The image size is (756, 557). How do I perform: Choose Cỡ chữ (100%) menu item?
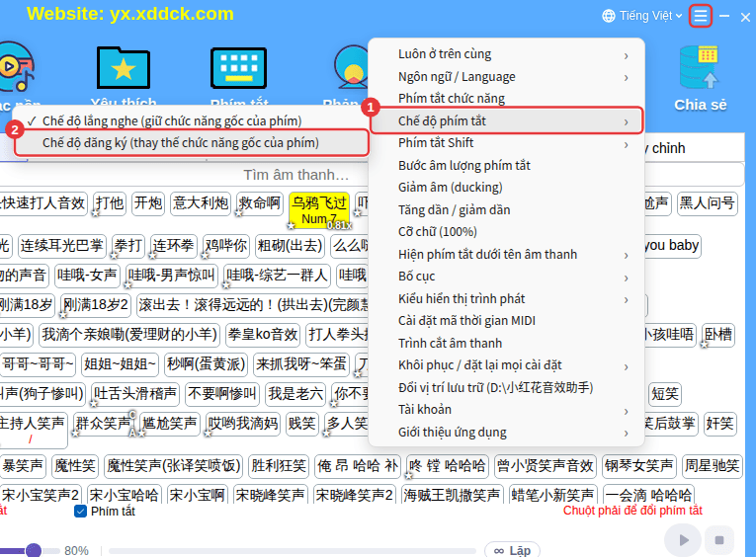tap(506, 232)
